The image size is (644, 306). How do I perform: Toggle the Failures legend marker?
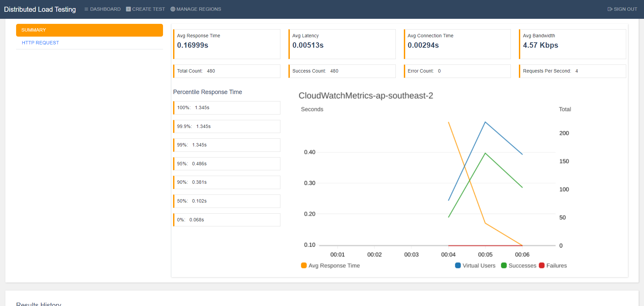pyautogui.click(x=542, y=265)
